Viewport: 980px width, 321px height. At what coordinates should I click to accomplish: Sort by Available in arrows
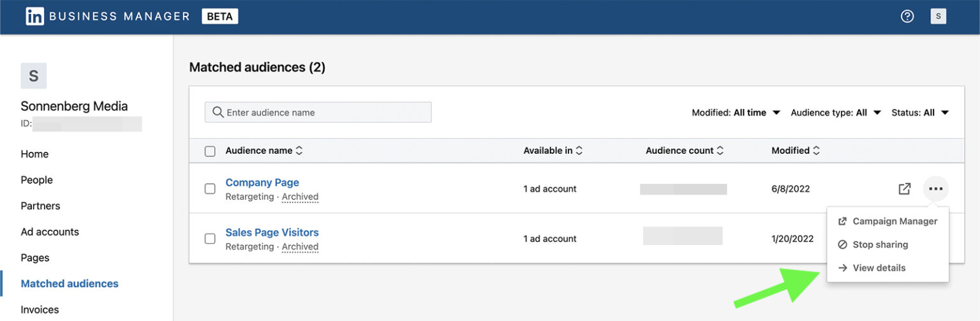[579, 151]
